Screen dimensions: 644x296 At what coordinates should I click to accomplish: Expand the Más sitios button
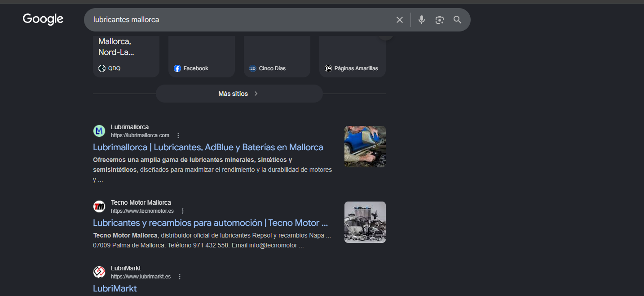(x=239, y=94)
